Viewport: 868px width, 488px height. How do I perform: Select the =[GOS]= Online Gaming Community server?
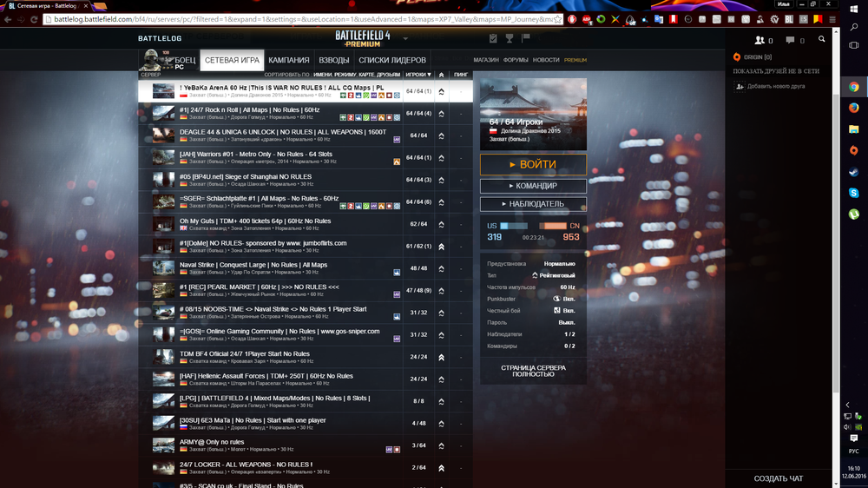[x=306, y=335]
